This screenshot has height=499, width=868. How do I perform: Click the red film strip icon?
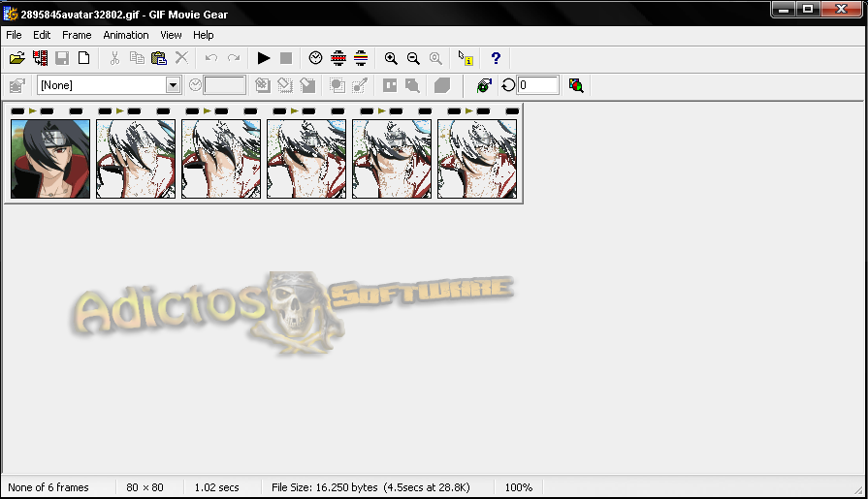(x=338, y=58)
